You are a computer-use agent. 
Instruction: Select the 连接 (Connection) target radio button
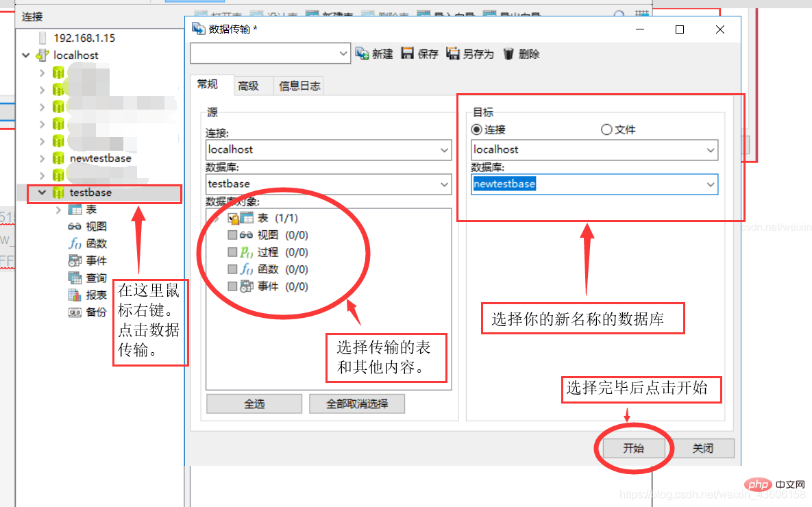(476, 129)
